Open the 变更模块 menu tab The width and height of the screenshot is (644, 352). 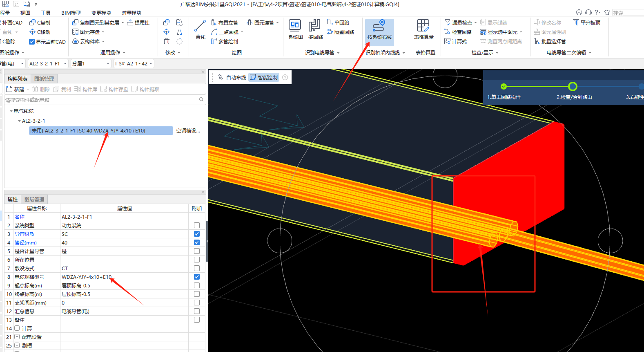pos(101,13)
